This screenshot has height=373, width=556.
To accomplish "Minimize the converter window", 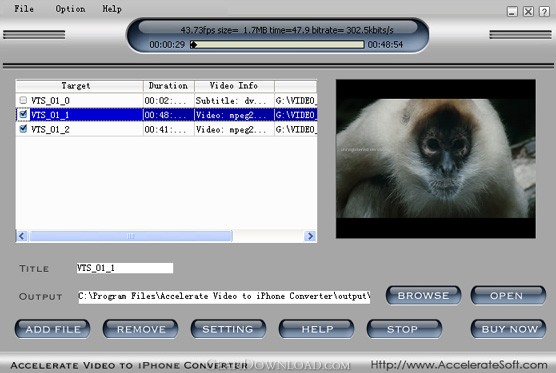I will pos(512,11).
